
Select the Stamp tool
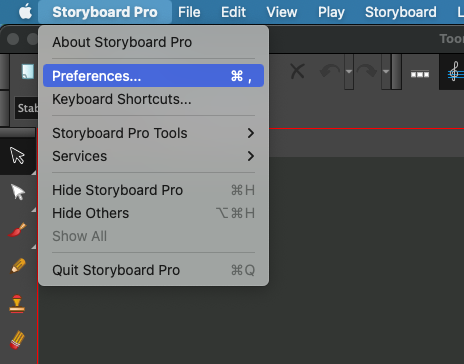(17, 304)
